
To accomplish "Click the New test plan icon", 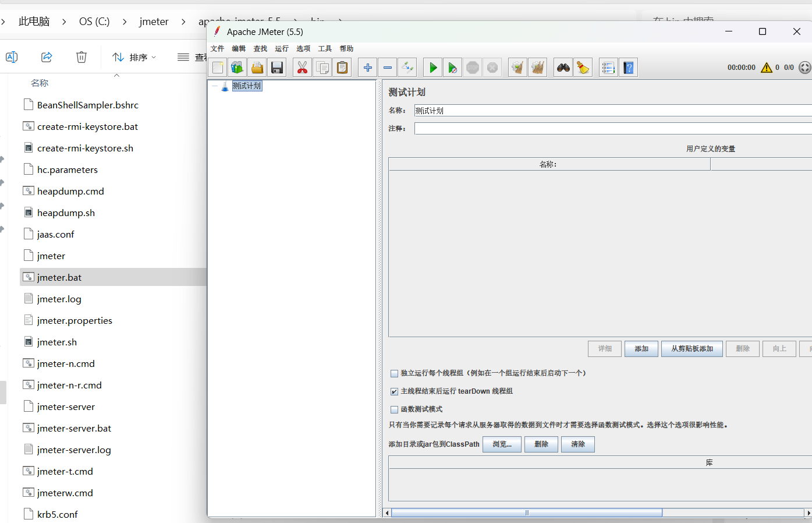I will coord(218,68).
